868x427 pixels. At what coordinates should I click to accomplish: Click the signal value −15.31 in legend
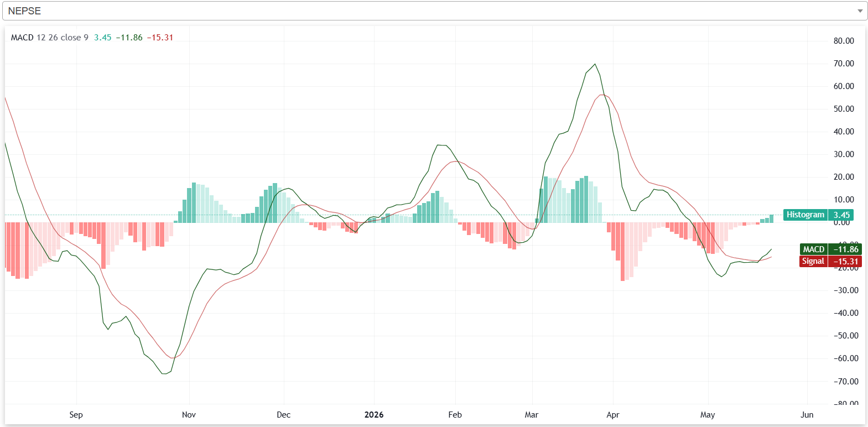160,38
